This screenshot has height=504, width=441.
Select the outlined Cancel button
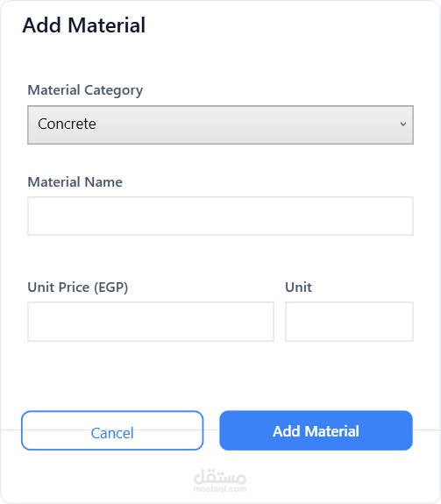click(112, 430)
